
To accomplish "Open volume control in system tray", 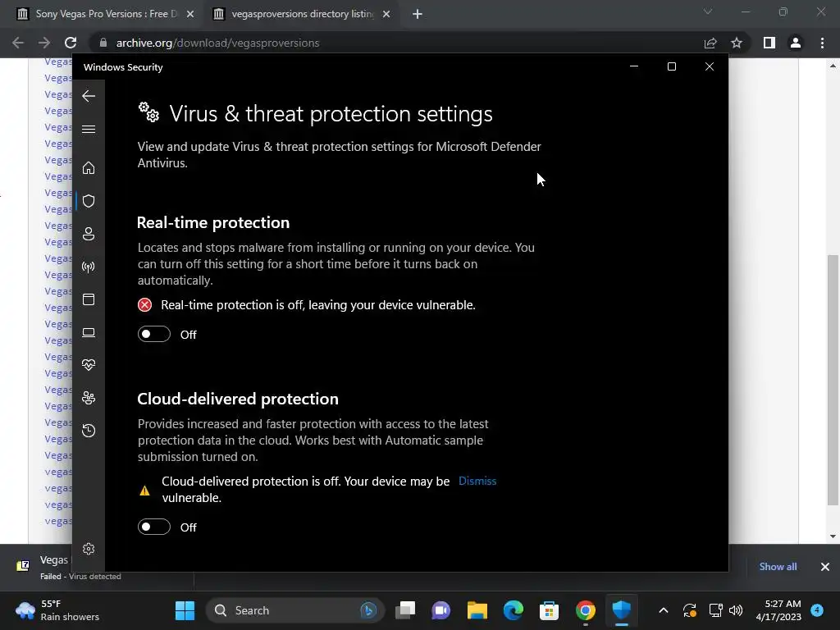I will (736, 610).
